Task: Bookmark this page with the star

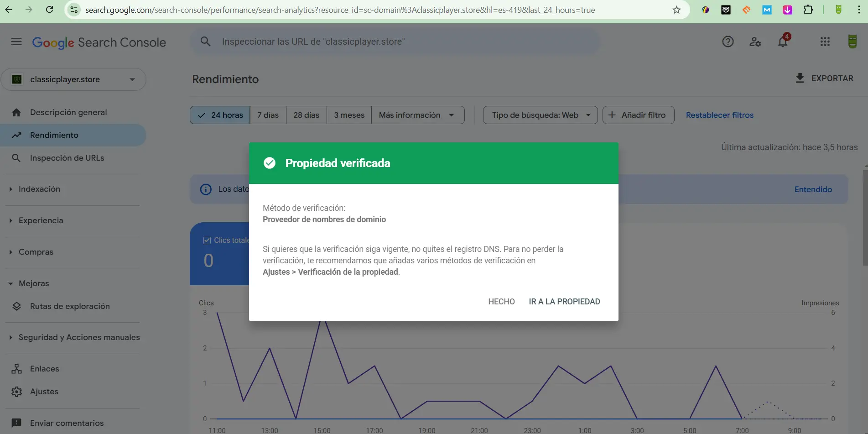Action: tap(676, 10)
